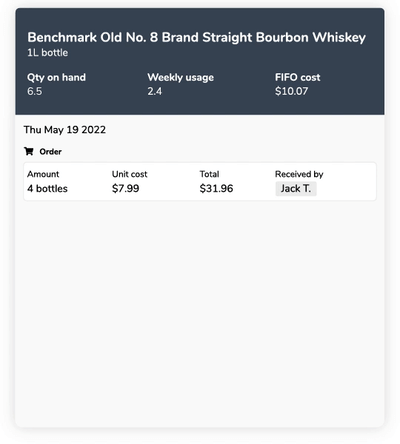Click the dark product header panel
Viewport: 400px width, 444px height.
(200, 61)
